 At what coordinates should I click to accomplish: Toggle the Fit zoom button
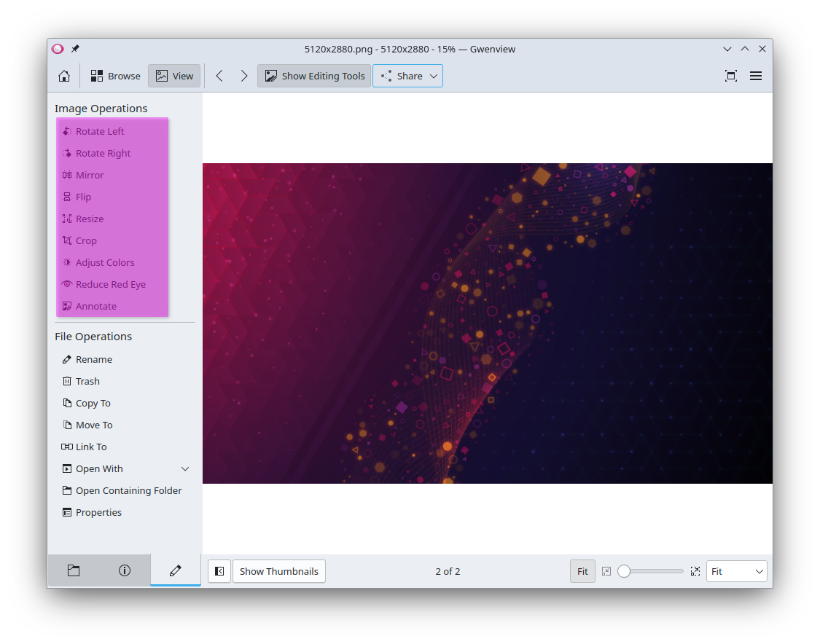pos(582,571)
